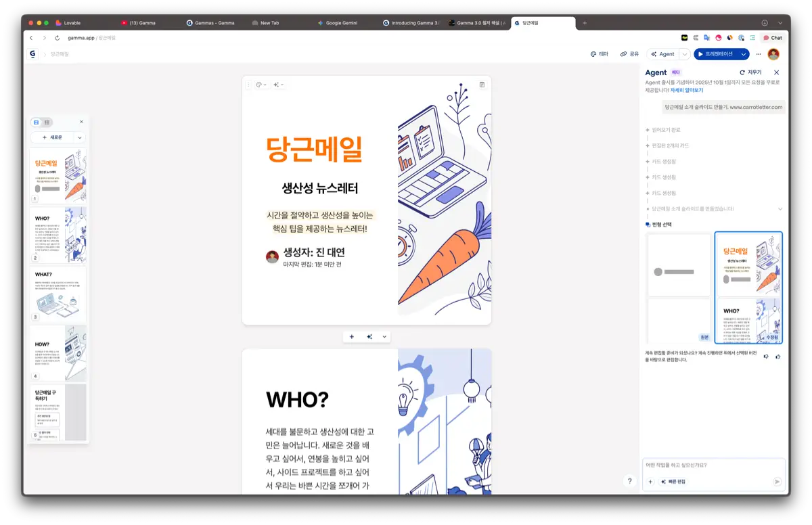
Task: Open the 테마 (theme) palette button
Action: point(600,54)
